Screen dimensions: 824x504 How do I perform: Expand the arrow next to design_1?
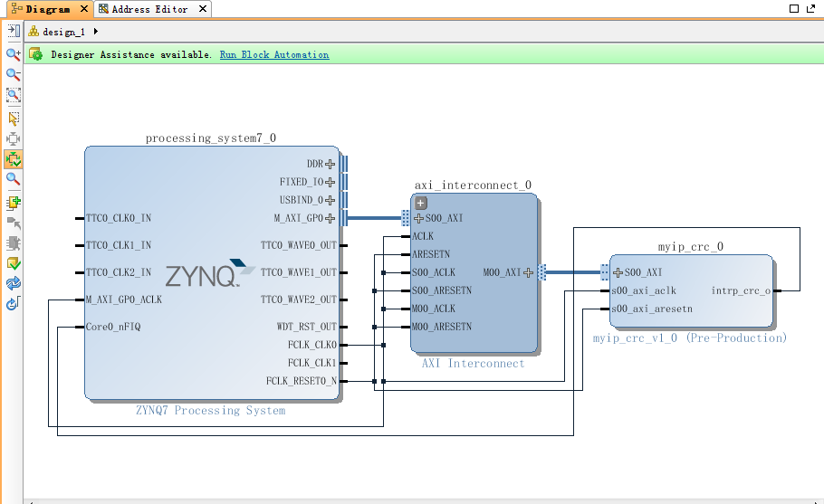(96, 32)
